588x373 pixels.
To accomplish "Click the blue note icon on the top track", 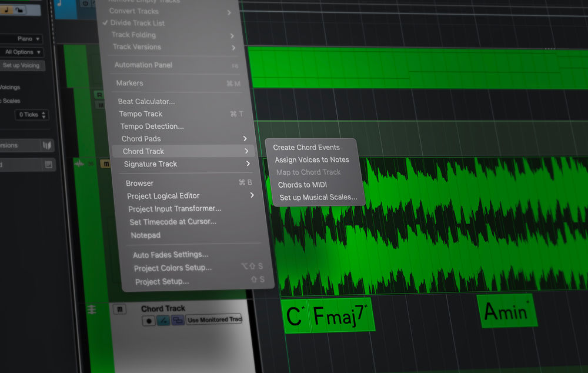I will click(x=59, y=4).
